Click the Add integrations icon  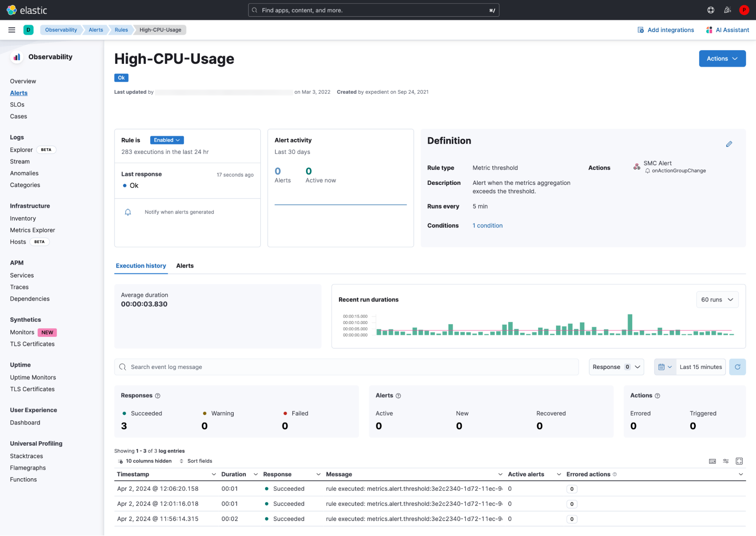641,30
